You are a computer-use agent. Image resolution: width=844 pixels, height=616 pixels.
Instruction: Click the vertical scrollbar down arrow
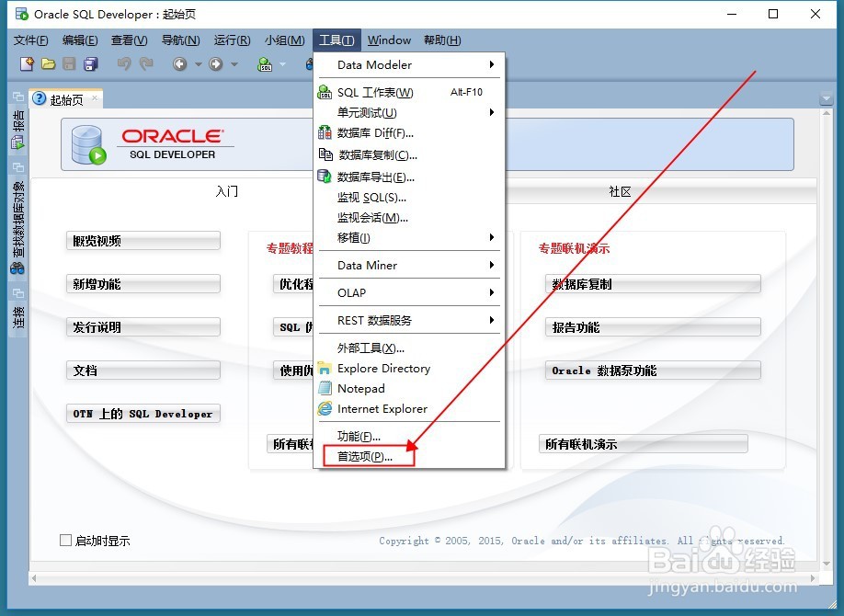(827, 564)
